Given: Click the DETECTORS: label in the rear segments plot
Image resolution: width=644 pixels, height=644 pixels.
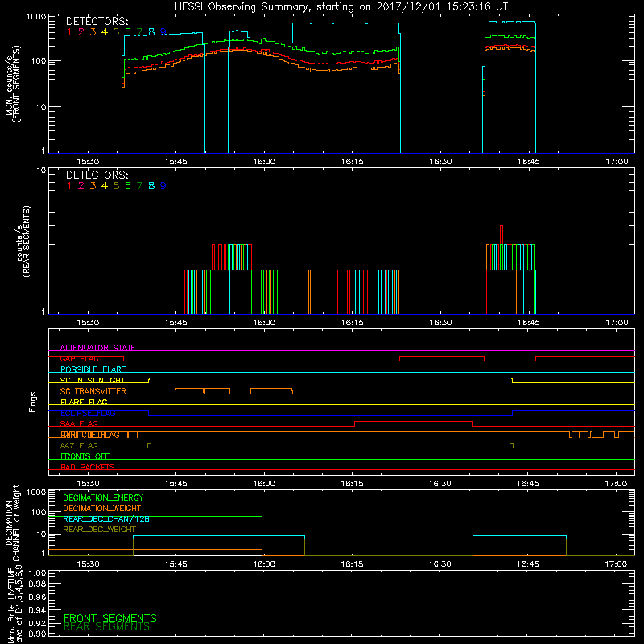Looking at the screenshot, I should coord(97,175).
